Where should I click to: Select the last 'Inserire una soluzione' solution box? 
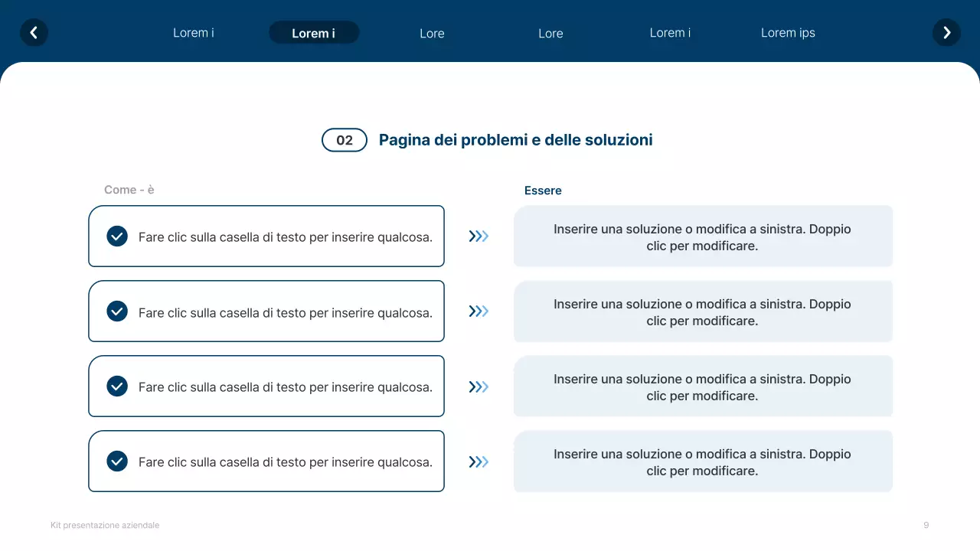coord(703,461)
